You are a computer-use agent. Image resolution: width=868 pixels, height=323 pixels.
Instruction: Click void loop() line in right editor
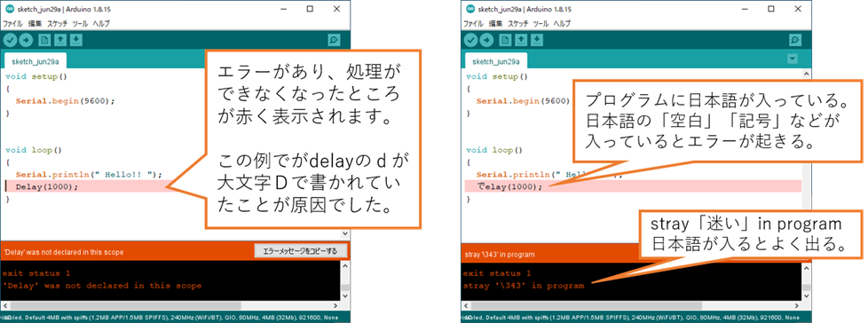(x=493, y=150)
